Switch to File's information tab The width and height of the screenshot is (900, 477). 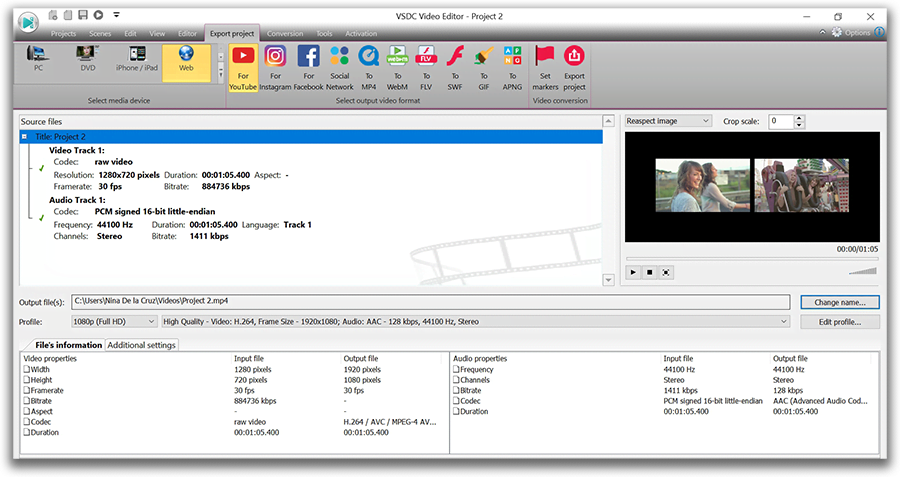(x=68, y=344)
